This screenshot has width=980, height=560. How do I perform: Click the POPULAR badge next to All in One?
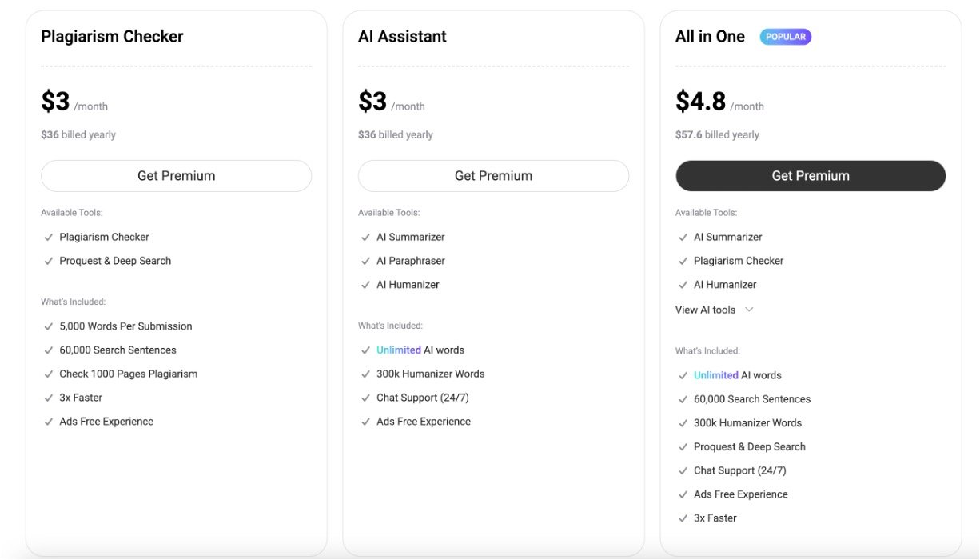pyautogui.click(x=785, y=37)
